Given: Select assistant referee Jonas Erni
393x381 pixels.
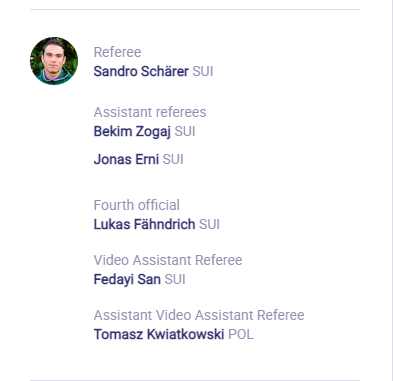Looking at the screenshot, I should click(126, 159).
